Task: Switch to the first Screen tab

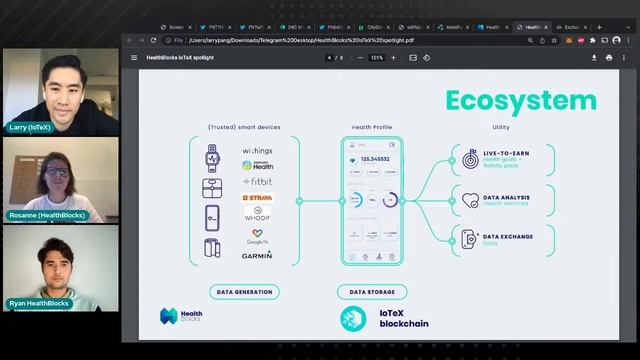Action: (176, 27)
